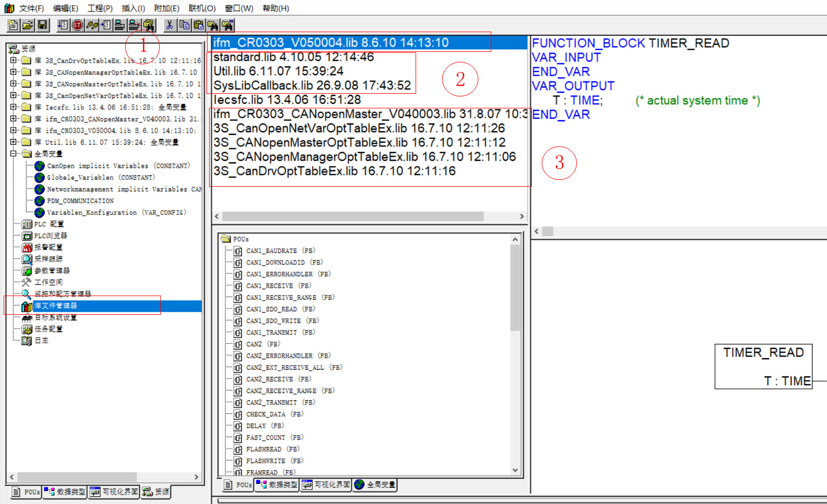Viewport: 827px width, 504px height.
Task: Switch to library panel 全局变量 tab
Action: (375, 484)
